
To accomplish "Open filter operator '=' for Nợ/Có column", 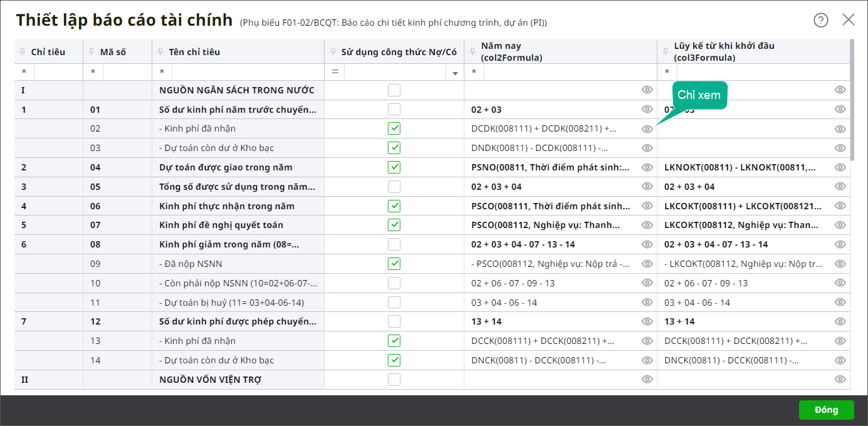I will 335,72.
